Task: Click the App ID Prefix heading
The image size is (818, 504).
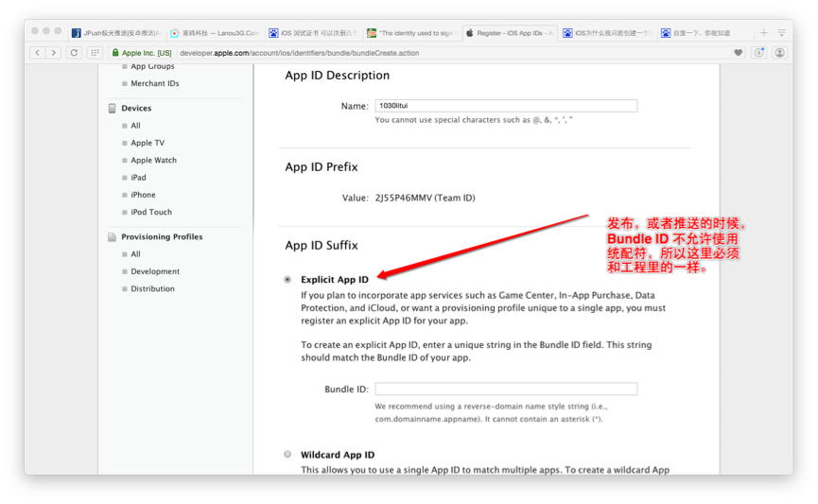Action: click(x=322, y=167)
